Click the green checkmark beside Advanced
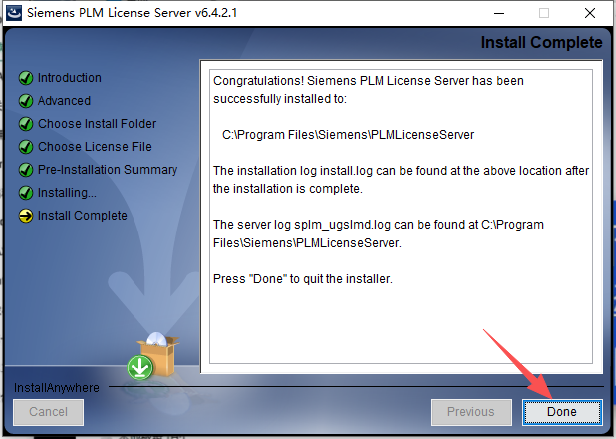616x439 pixels. pyautogui.click(x=26, y=101)
